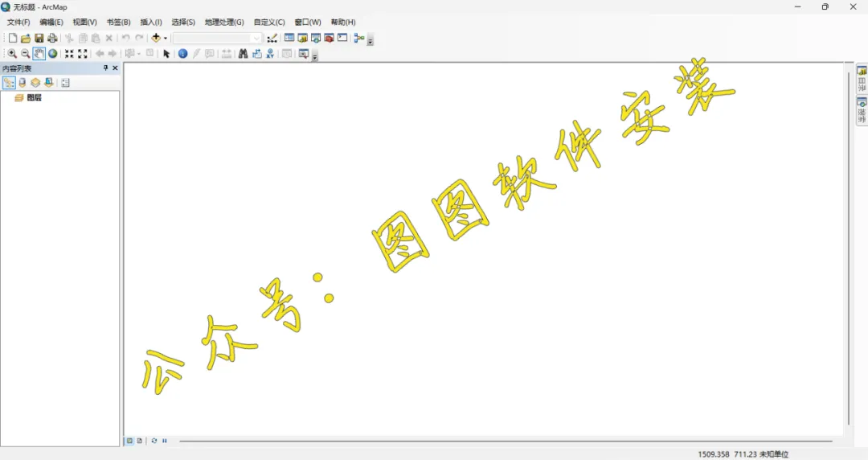The height and width of the screenshot is (460, 868).
Task: Create a new map document
Action: (x=12, y=39)
